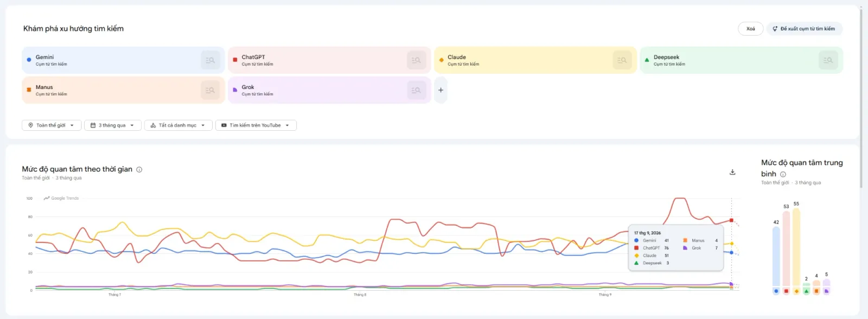Click the Xoá button
This screenshot has height=319, width=868.
tap(751, 29)
